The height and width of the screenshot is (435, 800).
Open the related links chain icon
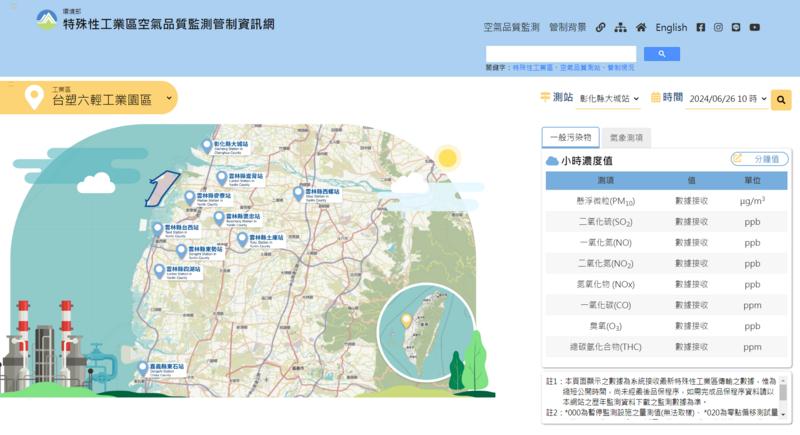coord(601,28)
